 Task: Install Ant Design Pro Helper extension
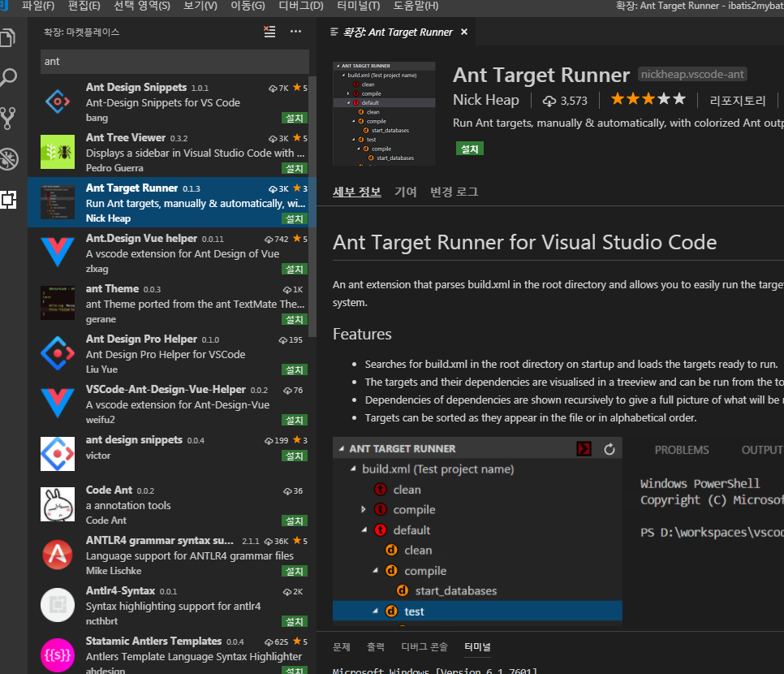point(294,369)
